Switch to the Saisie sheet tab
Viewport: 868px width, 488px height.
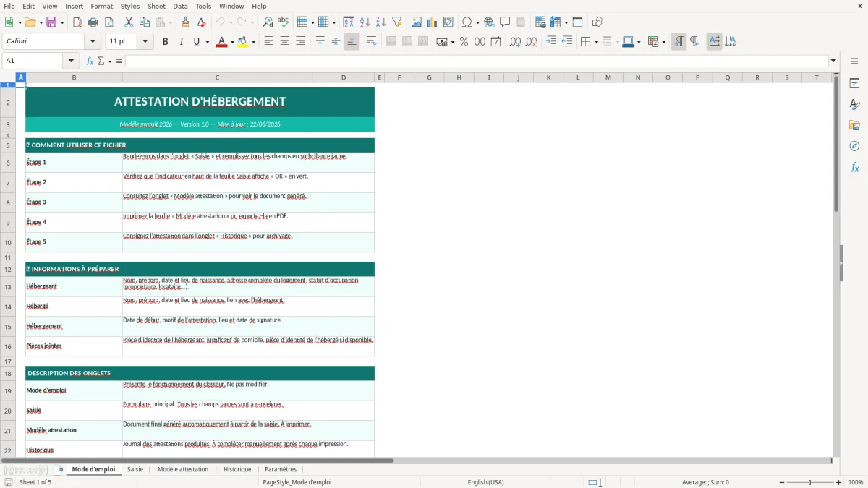pos(135,469)
